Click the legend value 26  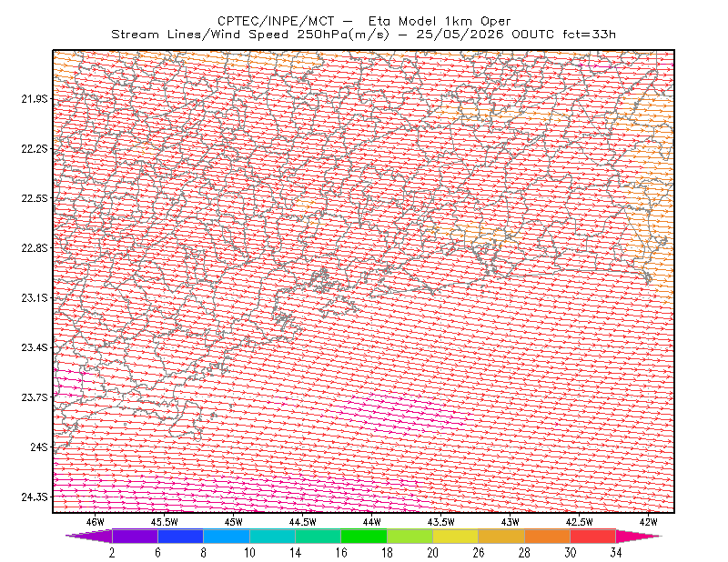tap(479, 553)
